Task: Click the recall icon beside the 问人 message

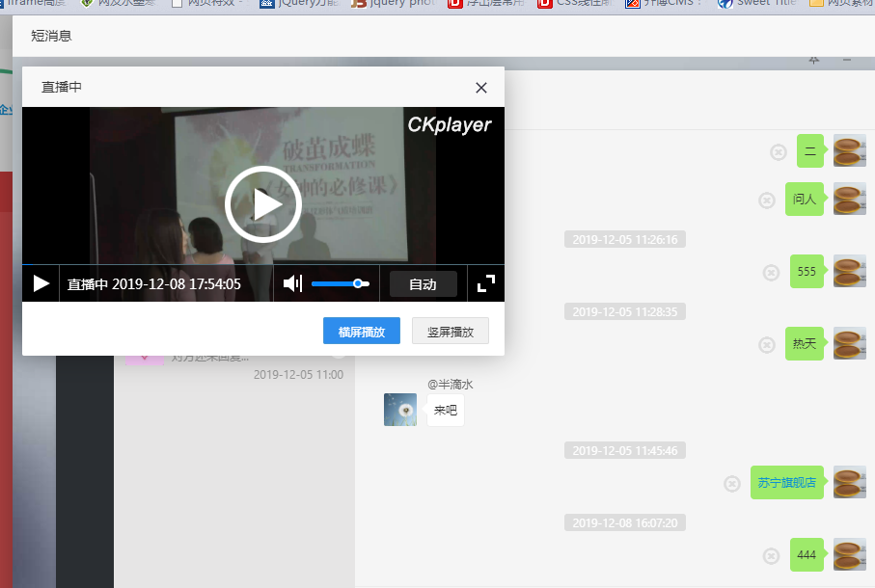Action: (x=766, y=200)
